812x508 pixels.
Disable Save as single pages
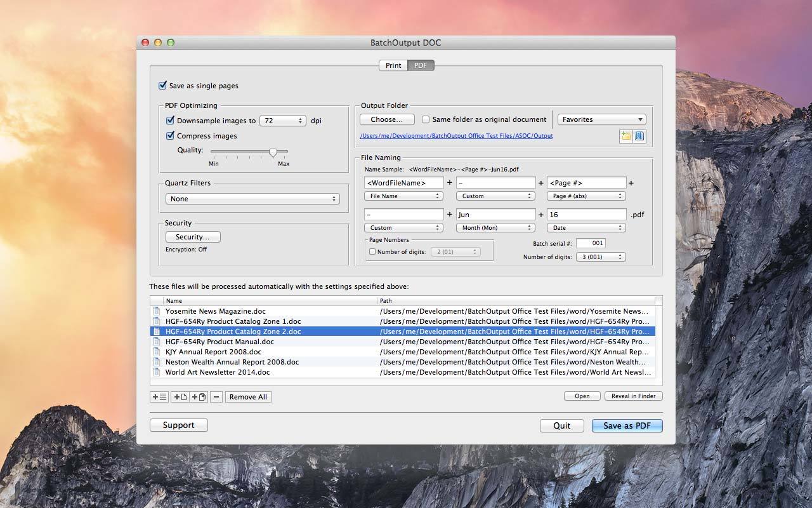point(163,86)
